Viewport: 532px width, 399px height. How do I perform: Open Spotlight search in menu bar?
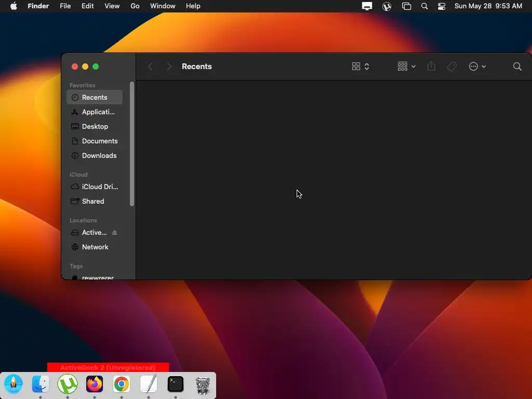[424, 6]
